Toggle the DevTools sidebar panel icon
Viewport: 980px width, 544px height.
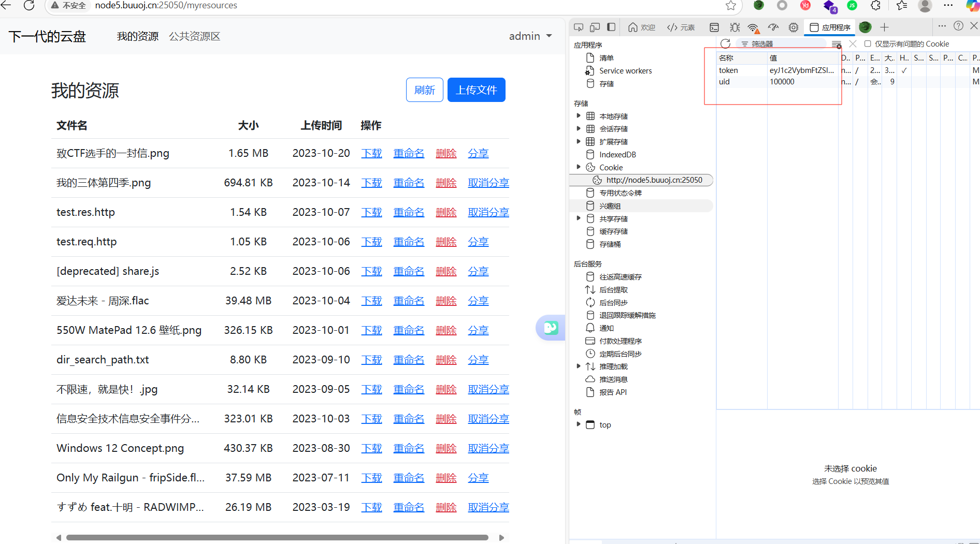(611, 27)
